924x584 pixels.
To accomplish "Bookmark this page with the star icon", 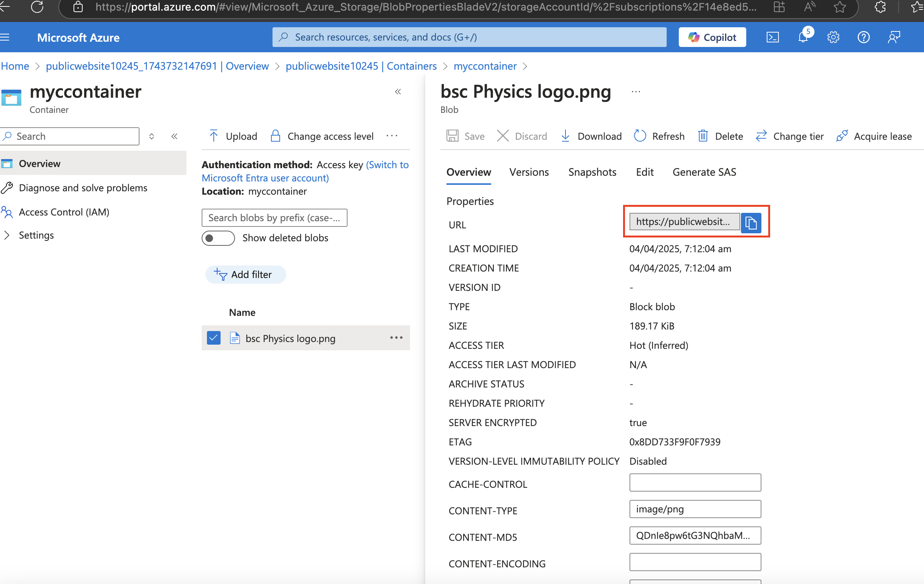I will pyautogui.click(x=839, y=6).
